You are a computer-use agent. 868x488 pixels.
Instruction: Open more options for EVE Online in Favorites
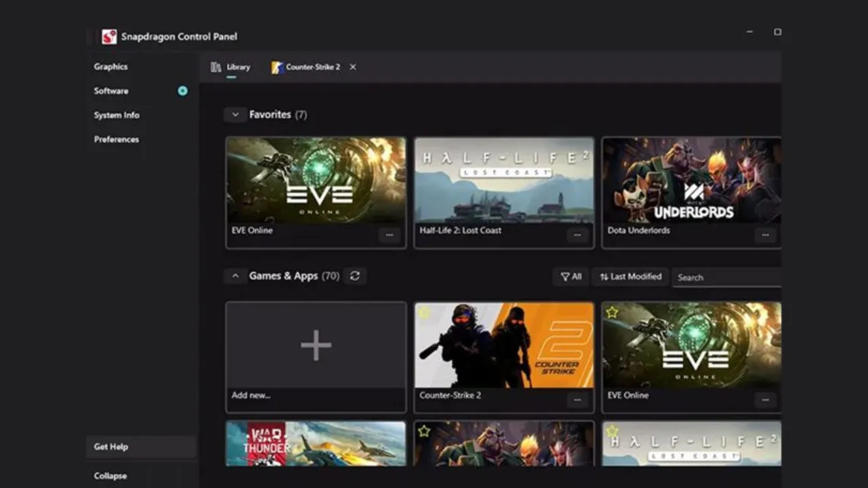click(389, 235)
